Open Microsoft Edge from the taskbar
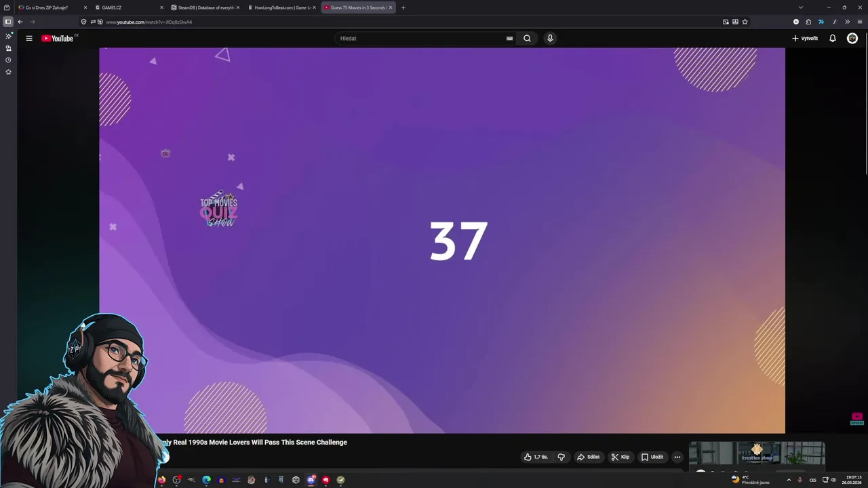 pyautogui.click(x=206, y=480)
